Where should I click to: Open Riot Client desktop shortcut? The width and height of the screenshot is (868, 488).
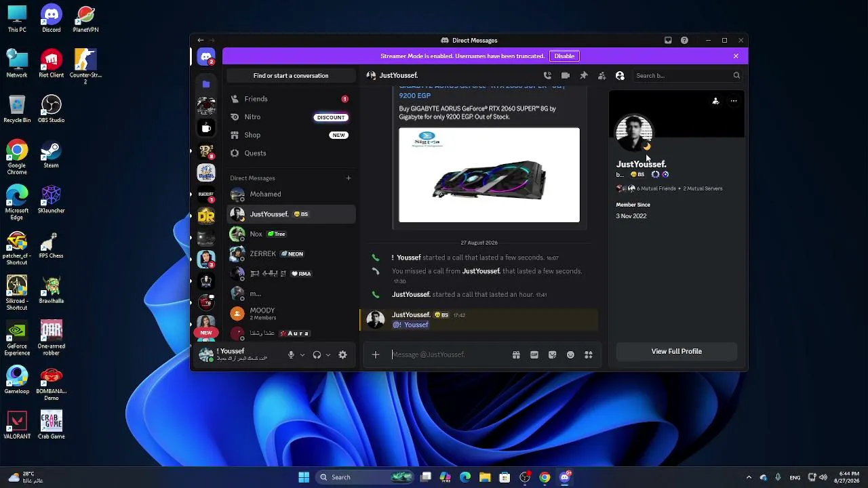[51, 64]
